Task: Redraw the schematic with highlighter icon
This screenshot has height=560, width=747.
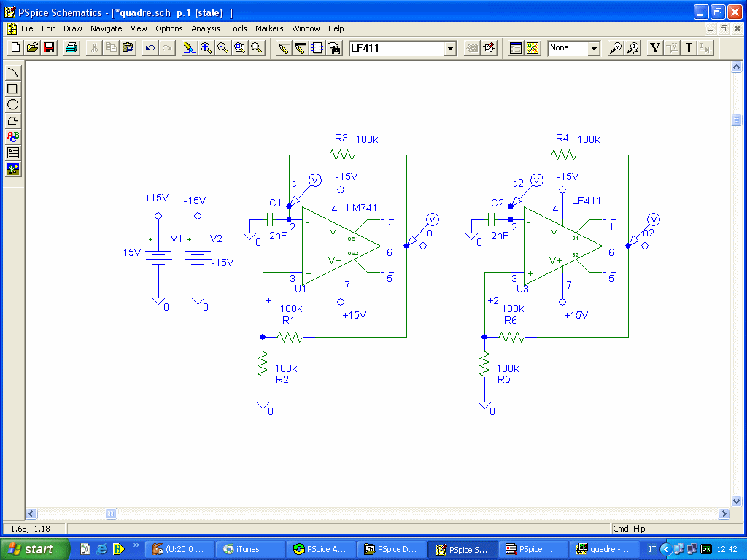Action: pos(189,47)
